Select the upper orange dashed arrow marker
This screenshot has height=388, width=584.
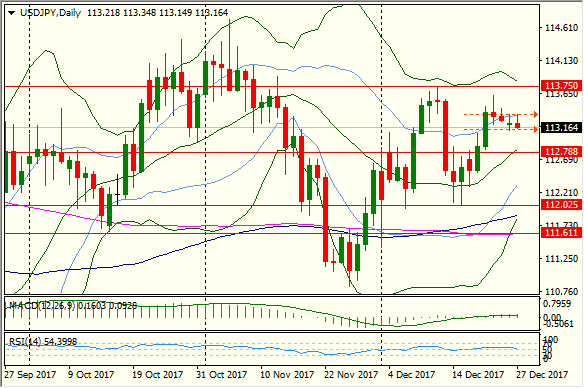(535, 114)
